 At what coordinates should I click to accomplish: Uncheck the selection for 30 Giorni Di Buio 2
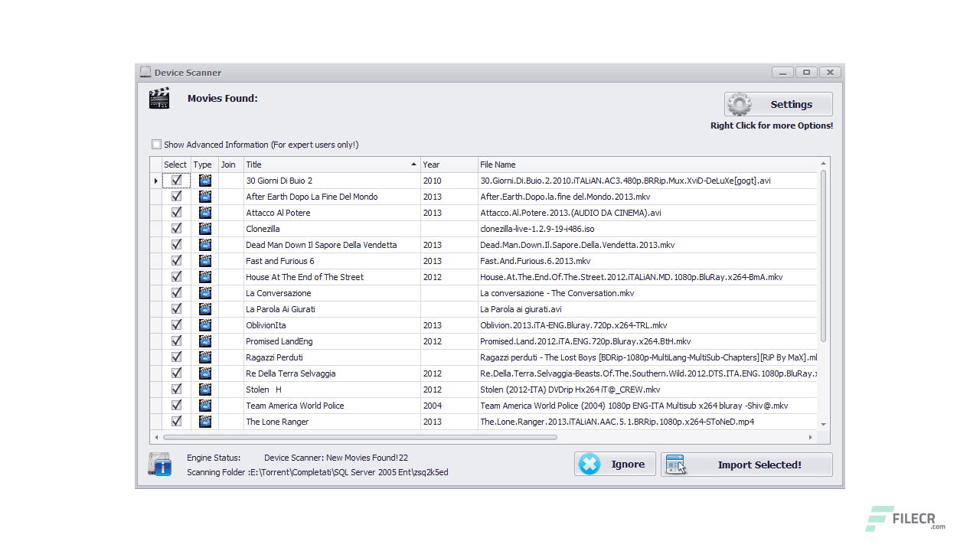(176, 180)
